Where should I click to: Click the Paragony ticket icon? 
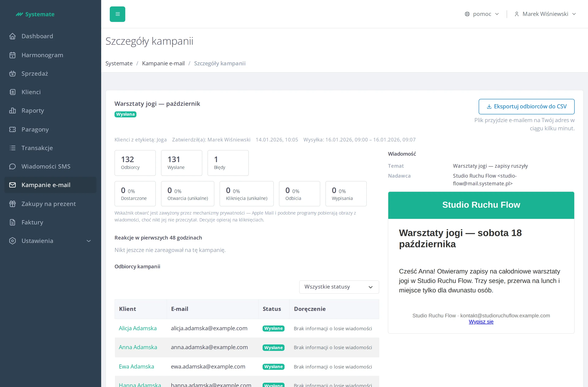tap(12, 129)
